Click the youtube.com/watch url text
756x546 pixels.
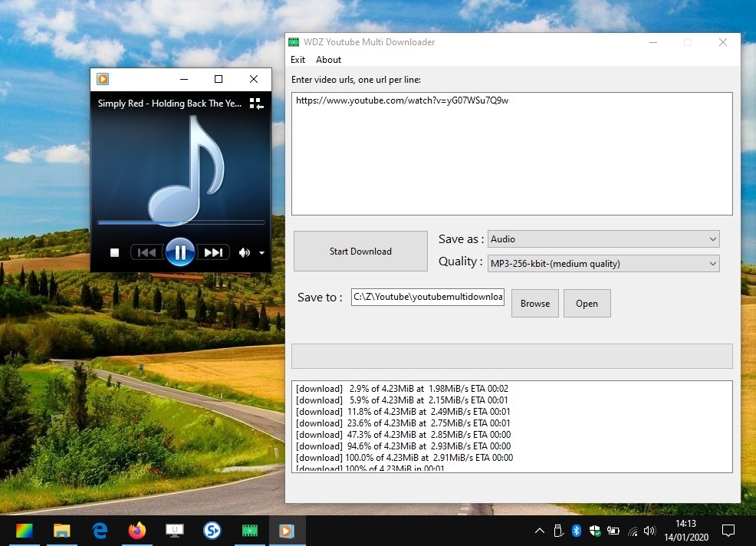click(402, 100)
